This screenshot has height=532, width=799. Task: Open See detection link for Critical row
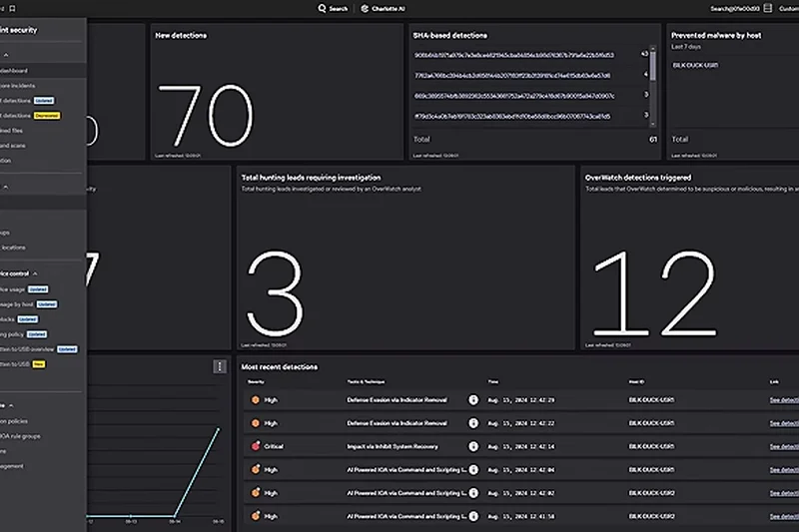click(x=783, y=446)
